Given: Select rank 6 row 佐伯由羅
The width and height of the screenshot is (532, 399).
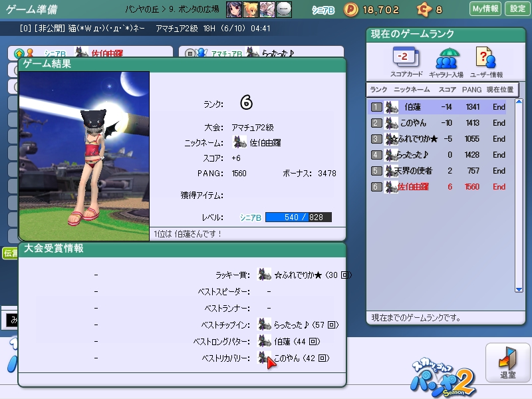Looking at the screenshot, I should click(x=437, y=187).
